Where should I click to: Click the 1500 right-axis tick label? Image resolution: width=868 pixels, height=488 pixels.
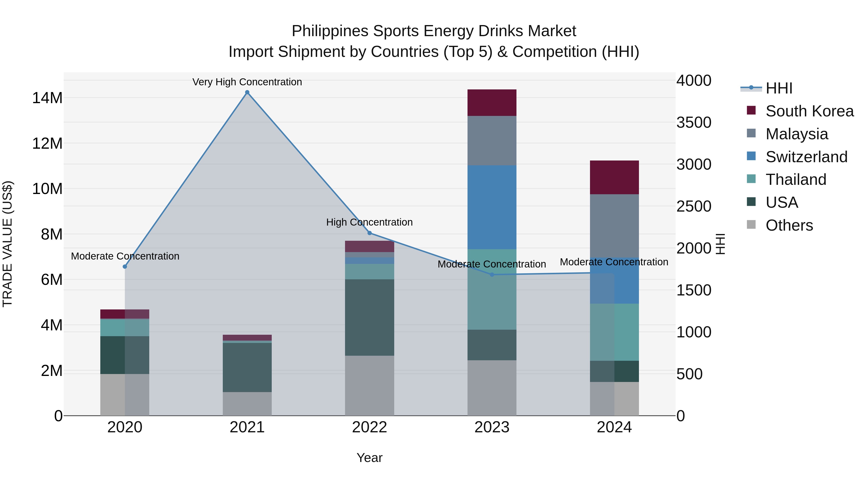694,290
